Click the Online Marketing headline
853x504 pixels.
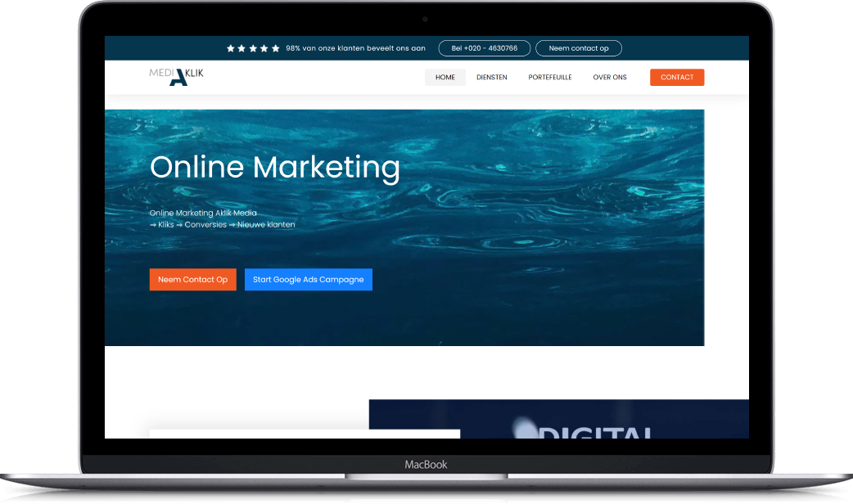(275, 167)
